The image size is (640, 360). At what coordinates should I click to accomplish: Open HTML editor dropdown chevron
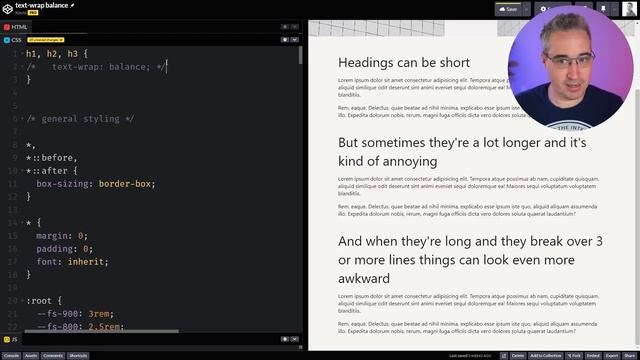pyautogui.click(x=295, y=27)
